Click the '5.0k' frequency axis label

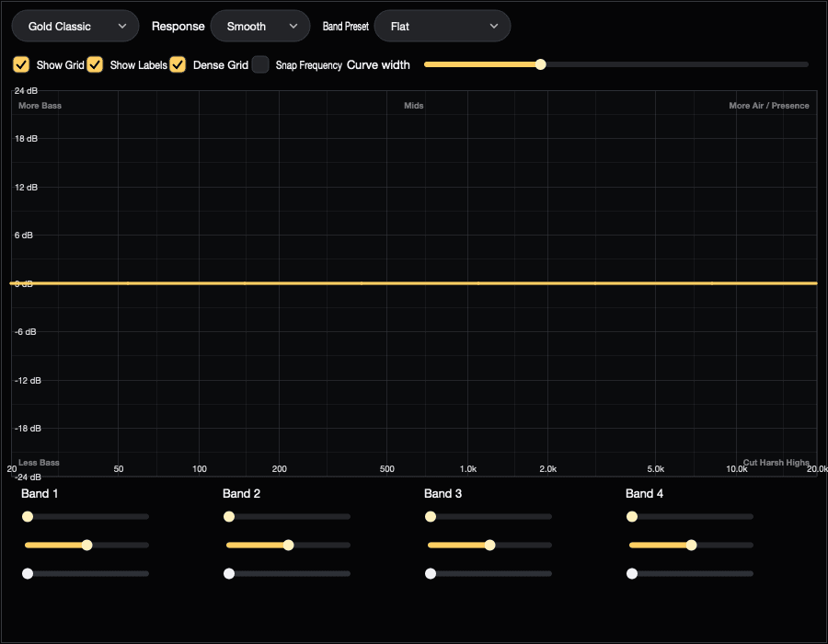click(656, 469)
